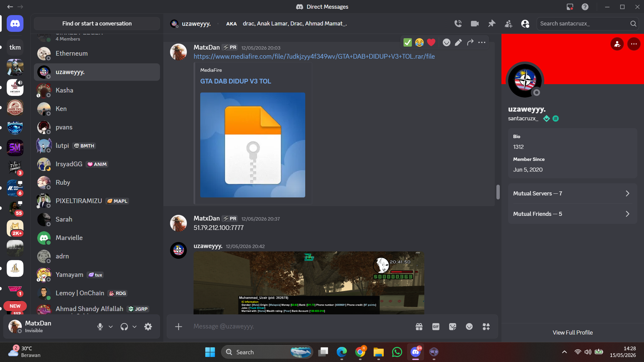Open Windows Start menu
644x362 pixels.
click(210, 352)
